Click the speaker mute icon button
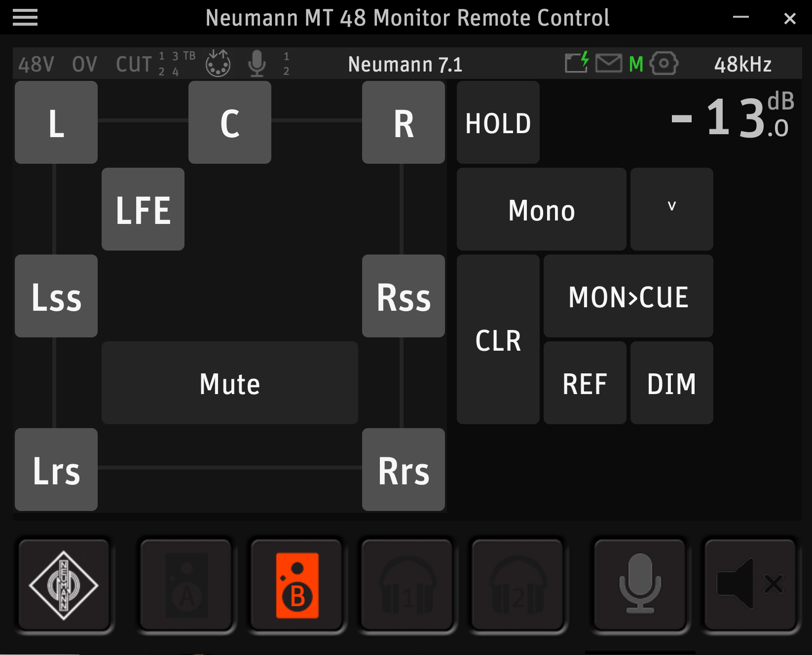 pyautogui.click(x=750, y=585)
